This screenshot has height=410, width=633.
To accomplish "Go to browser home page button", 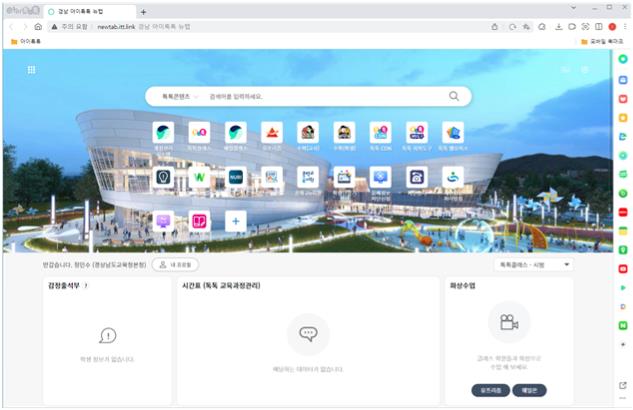I will point(38,27).
